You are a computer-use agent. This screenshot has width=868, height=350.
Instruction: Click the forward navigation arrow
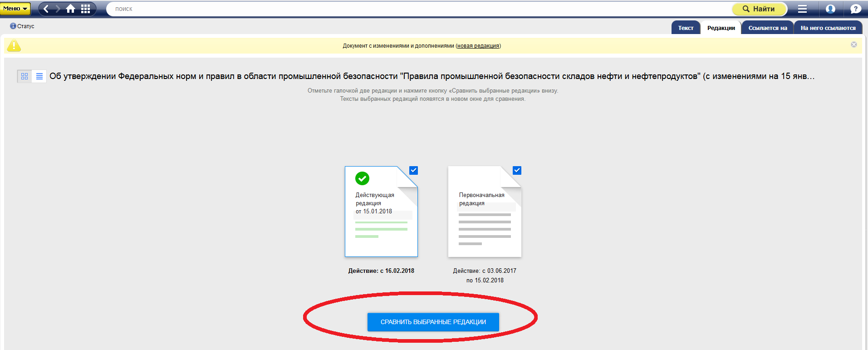pyautogui.click(x=58, y=9)
